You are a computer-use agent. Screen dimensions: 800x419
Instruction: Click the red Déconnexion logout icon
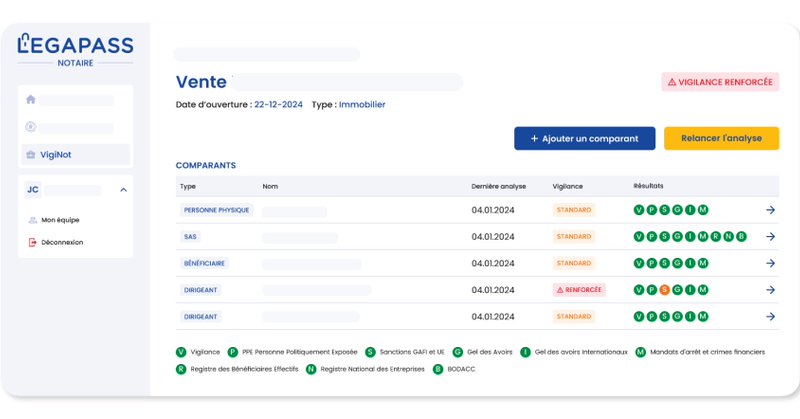pyautogui.click(x=33, y=242)
